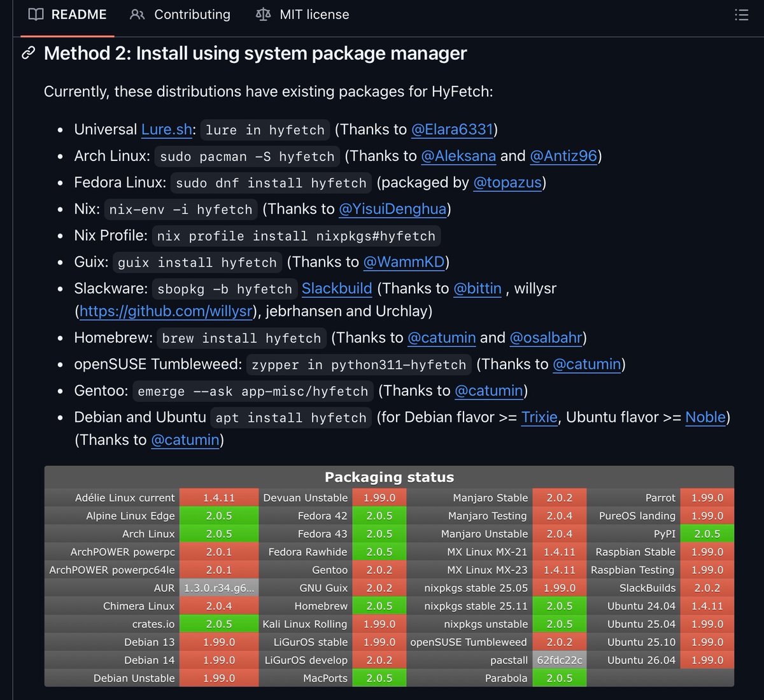The image size is (764, 700).
Task: Click the book icon on README tab
Action: click(x=36, y=15)
